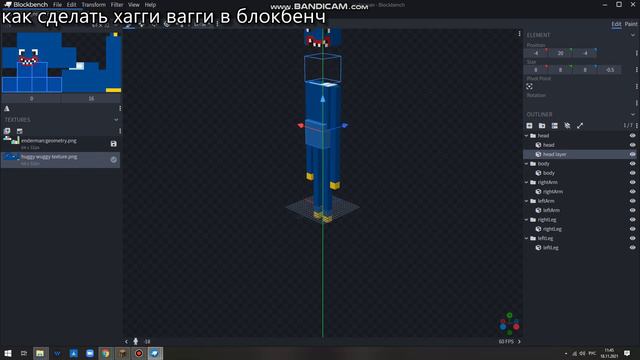The width and height of the screenshot is (640, 360).
Task: Click the Position X input field
Action: [536, 53]
